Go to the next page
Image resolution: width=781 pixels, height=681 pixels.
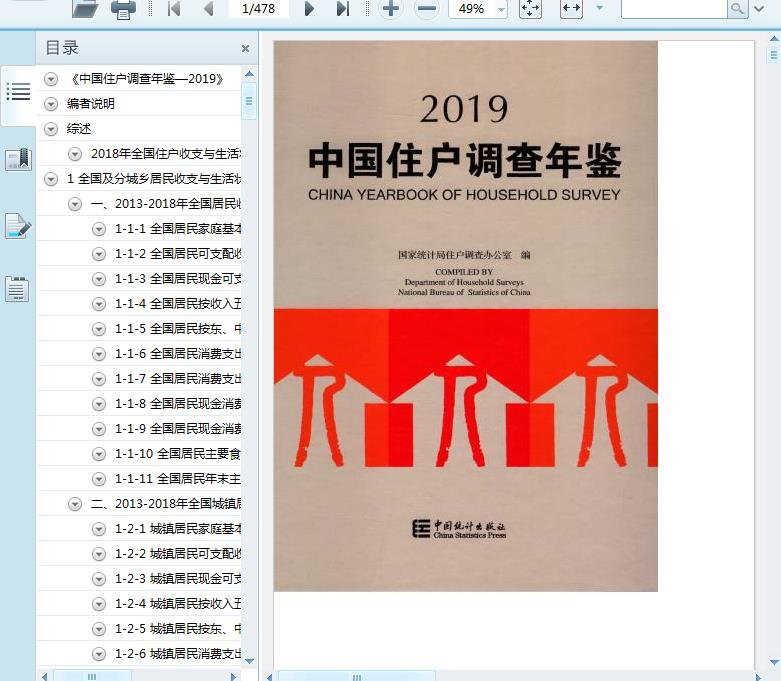(x=309, y=8)
